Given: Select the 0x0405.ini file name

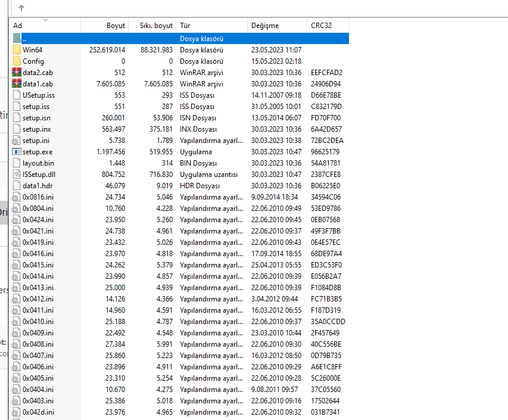Looking at the screenshot, I should [38, 378].
